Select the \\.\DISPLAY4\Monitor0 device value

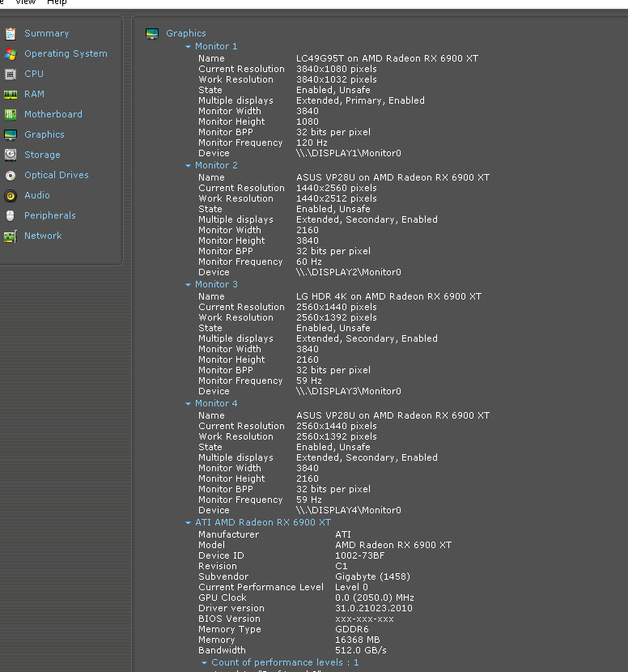[x=349, y=510]
